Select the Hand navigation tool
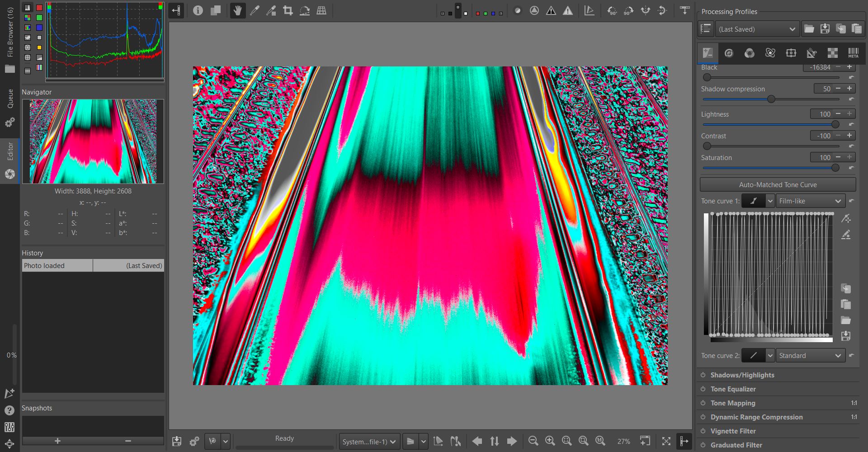The width and height of the screenshot is (868, 452). (237, 10)
